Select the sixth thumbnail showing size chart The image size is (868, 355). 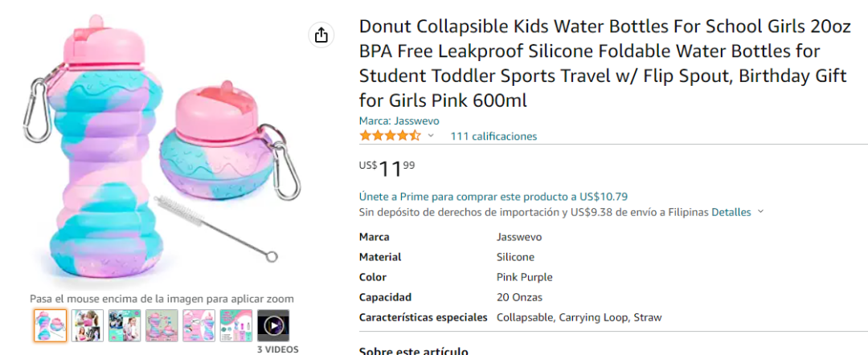coord(236,325)
